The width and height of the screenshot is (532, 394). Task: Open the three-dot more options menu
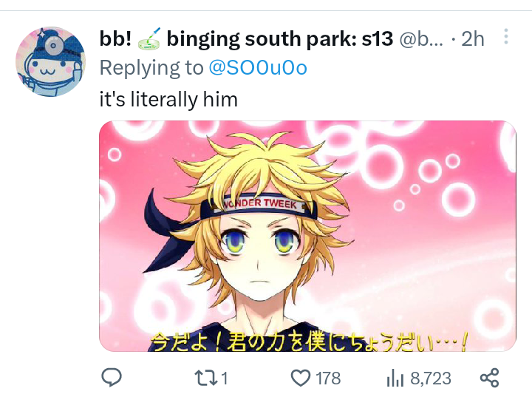coord(506,36)
